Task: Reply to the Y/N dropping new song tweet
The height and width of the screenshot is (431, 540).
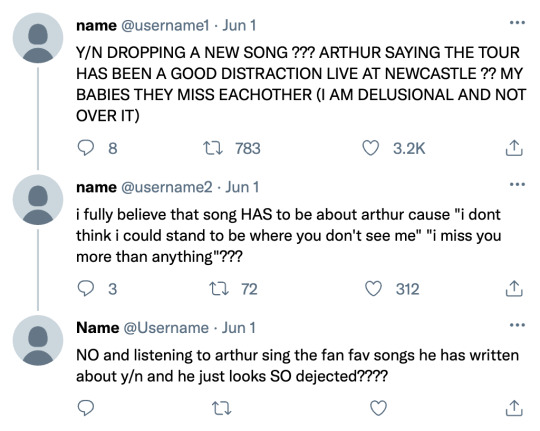Action: (85, 148)
